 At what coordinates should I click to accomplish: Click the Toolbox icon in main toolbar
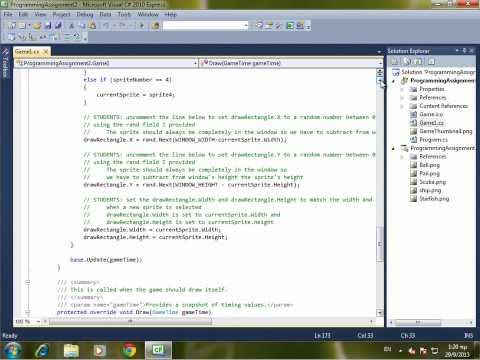279,25
